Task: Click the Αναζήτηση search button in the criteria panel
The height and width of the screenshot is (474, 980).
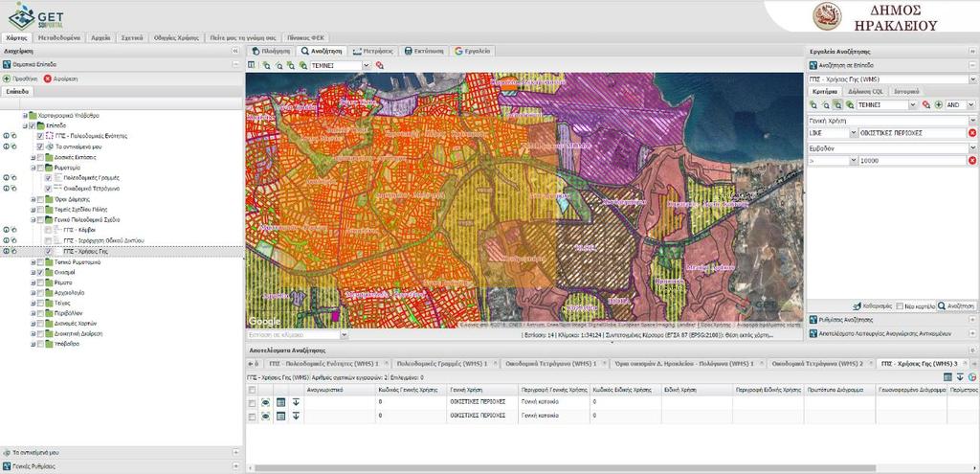Action: [x=956, y=306]
